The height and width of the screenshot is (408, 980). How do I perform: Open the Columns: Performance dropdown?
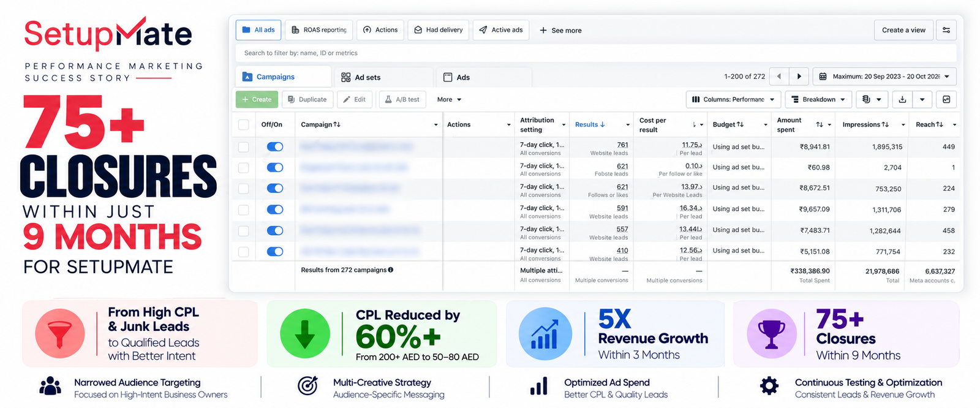[733, 99]
